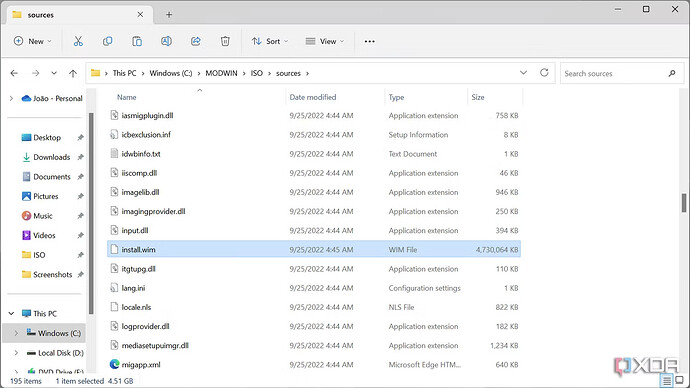This screenshot has width=690, height=388.
Task: Click MODWIN in the address breadcrumb
Action: click(221, 73)
